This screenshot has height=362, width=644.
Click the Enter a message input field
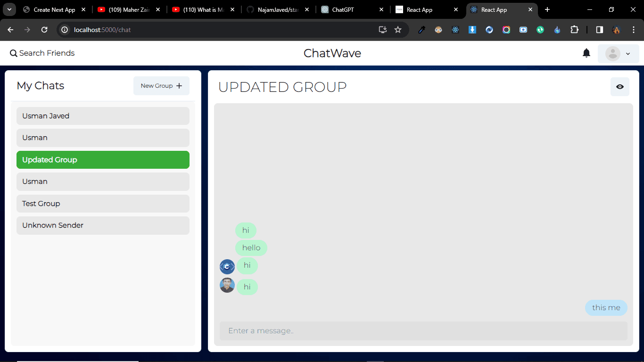423,331
